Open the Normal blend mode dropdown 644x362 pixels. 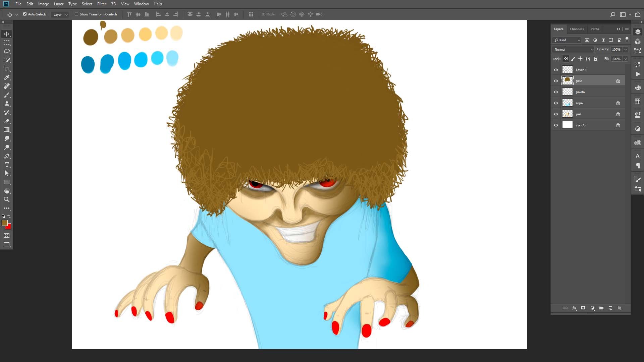pos(573,49)
